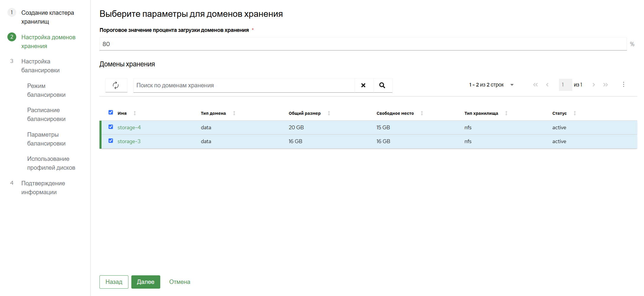644x296 pixels.
Task: Uncheck the storage-4 row checkbox
Action: 111,127
